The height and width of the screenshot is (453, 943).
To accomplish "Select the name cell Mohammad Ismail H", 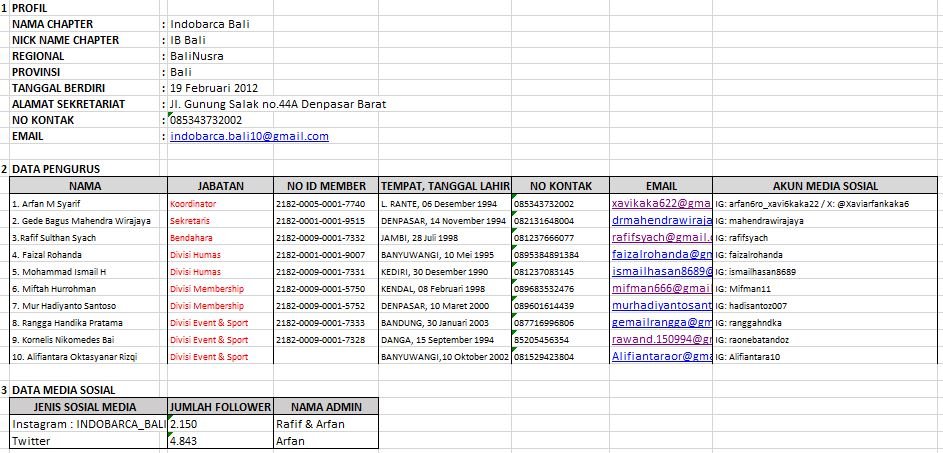I will (88, 271).
